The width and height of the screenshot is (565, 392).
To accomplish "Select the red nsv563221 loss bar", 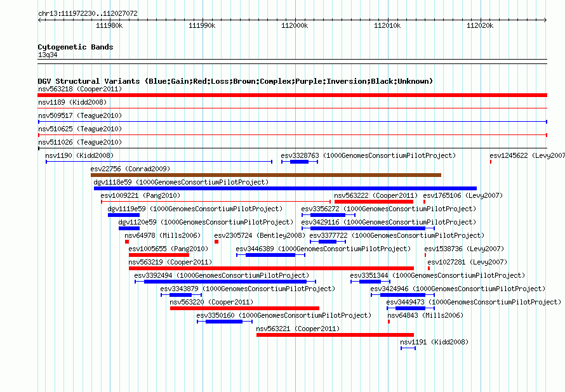I will (335, 335).
